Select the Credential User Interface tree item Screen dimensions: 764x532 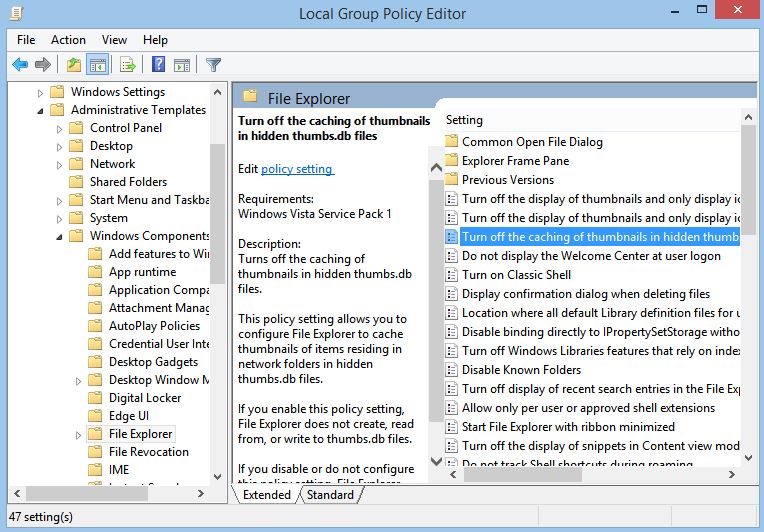(159, 344)
